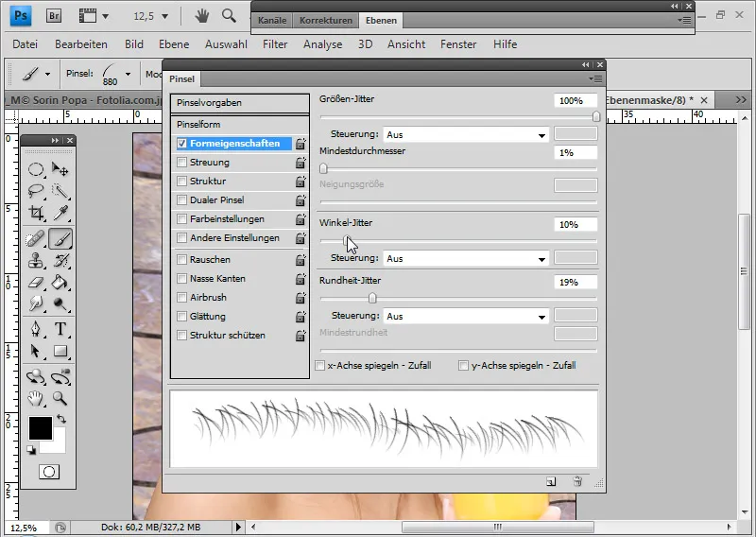
Task: Select the History Brush tool
Action: pyautogui.click(x=60, y=261)
